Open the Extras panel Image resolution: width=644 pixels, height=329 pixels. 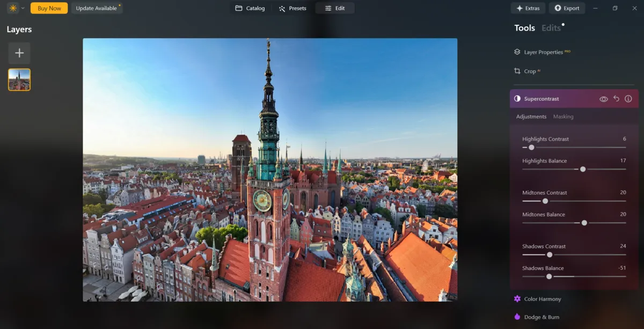point(528,8)
